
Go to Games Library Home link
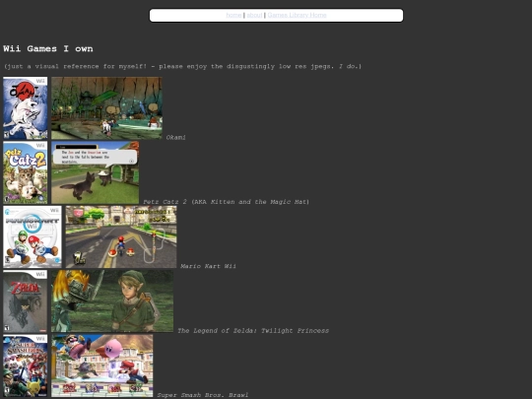tap(297, 15)
